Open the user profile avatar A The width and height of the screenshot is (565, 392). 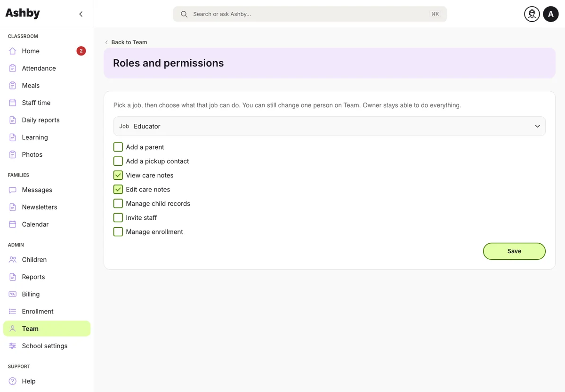(551, 14)
